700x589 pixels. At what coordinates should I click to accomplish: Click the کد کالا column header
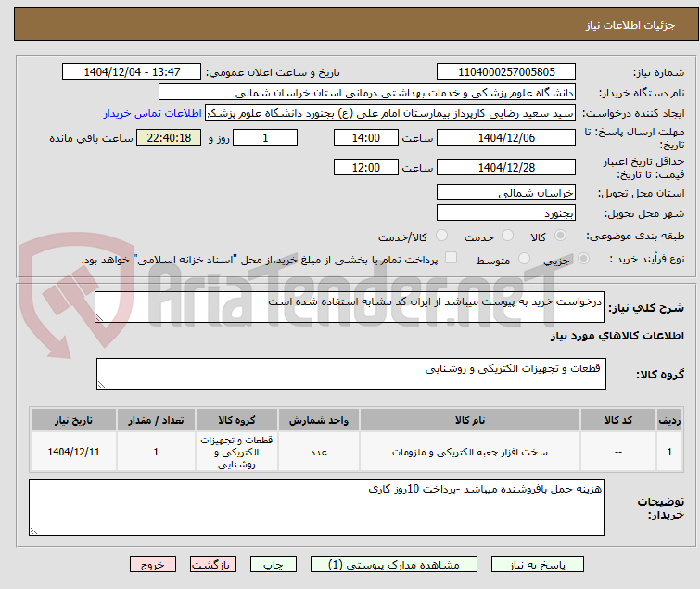[x=618, y=420]
